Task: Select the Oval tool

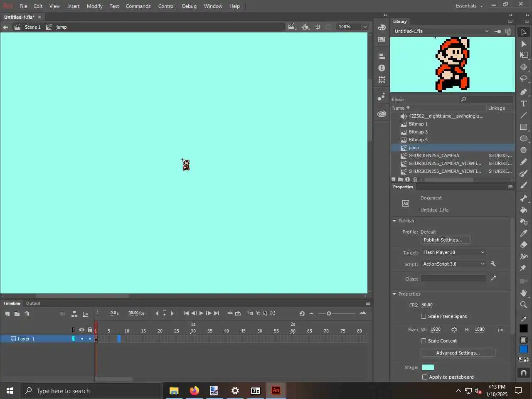Action: click(524, 138)
